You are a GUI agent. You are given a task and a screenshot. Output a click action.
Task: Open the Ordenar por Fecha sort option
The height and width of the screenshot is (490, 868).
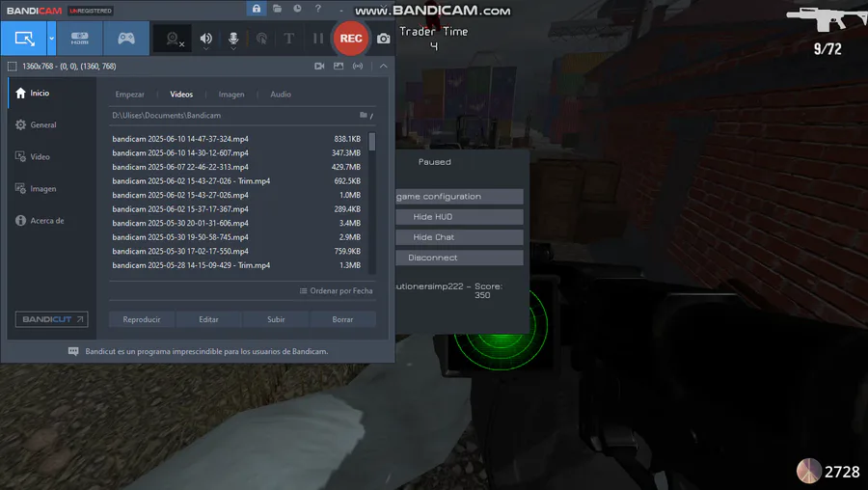pyautogui.click(x=336, y=290)
